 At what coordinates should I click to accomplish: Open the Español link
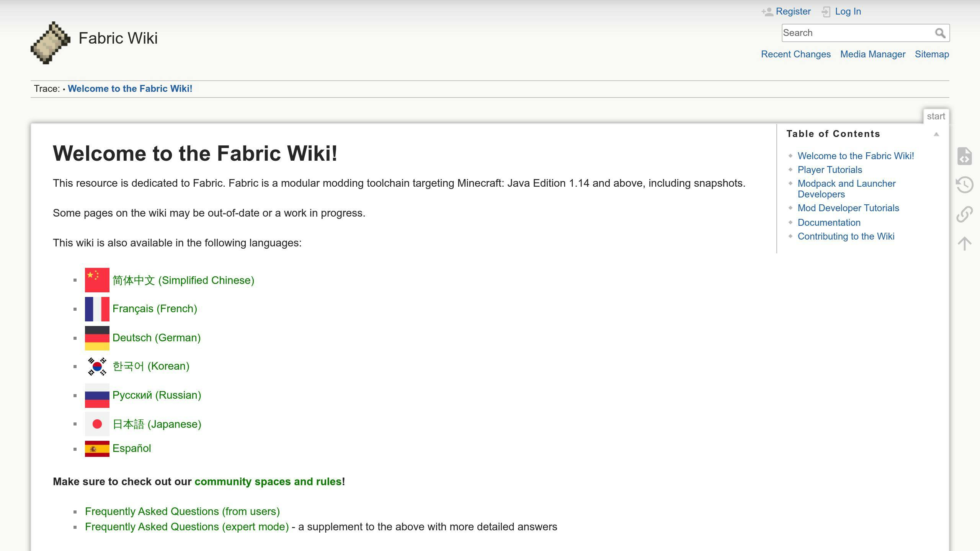point(132,448)
